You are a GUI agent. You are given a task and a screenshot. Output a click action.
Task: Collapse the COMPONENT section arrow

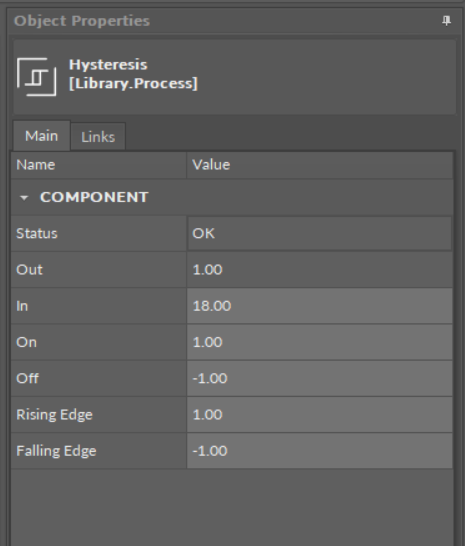tap(24, 198)
